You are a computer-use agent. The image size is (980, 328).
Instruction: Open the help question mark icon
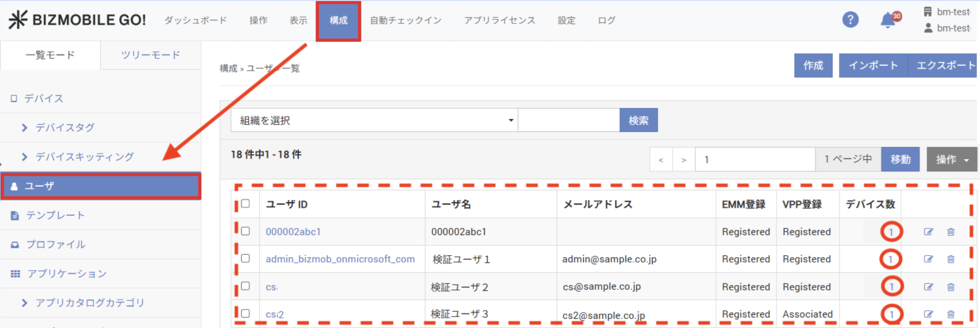point(850,20)
